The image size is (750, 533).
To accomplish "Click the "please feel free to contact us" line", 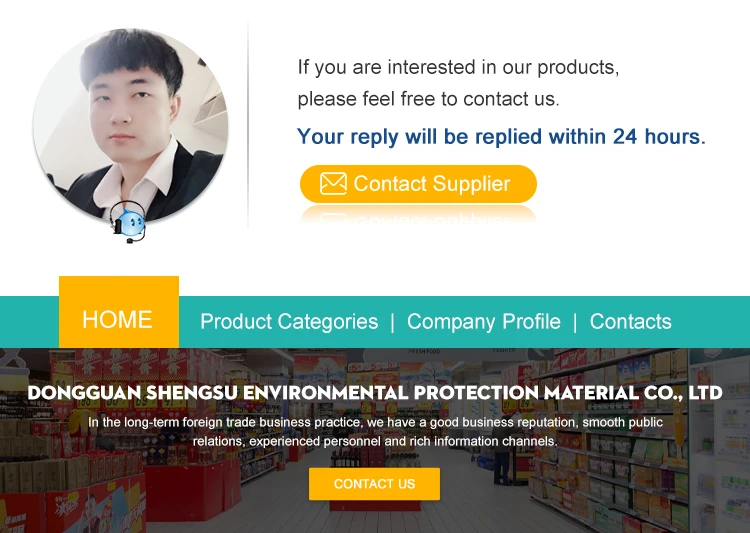I will point(428,100).
